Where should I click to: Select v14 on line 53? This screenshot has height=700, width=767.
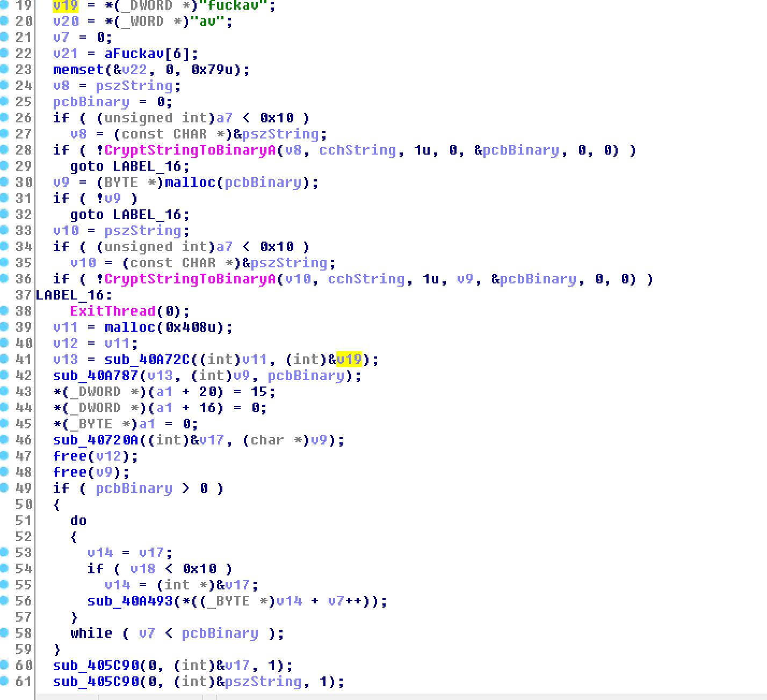100,553
